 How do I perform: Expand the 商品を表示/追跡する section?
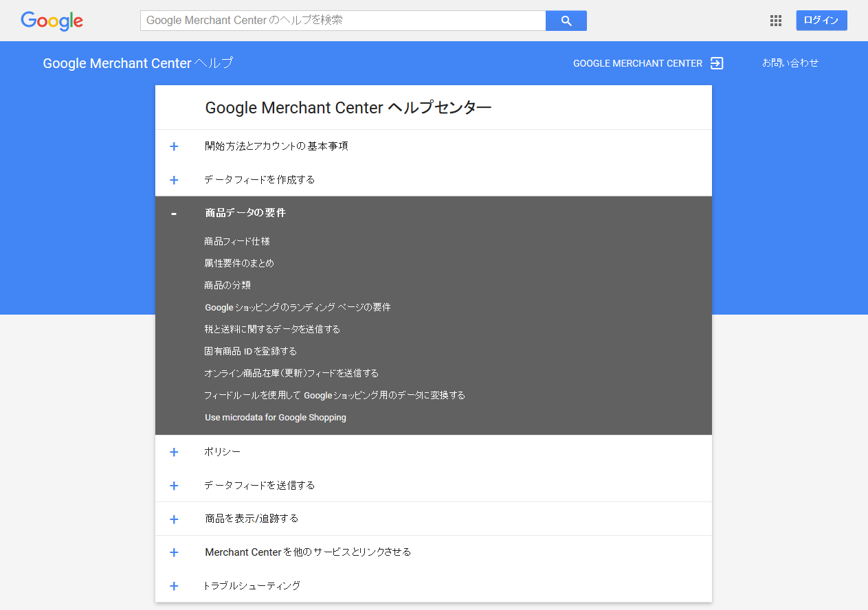(x=252, y=519)
